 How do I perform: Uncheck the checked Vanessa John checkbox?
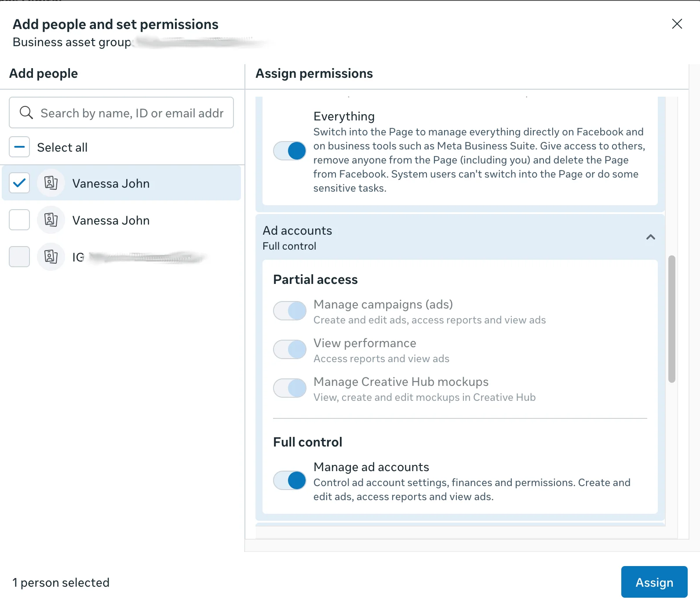19,183
